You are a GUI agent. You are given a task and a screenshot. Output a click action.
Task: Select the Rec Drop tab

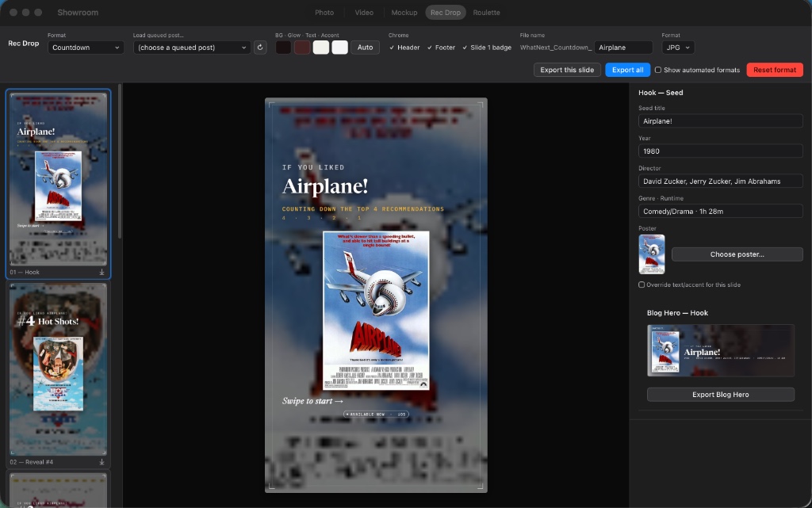click(446, 13)
